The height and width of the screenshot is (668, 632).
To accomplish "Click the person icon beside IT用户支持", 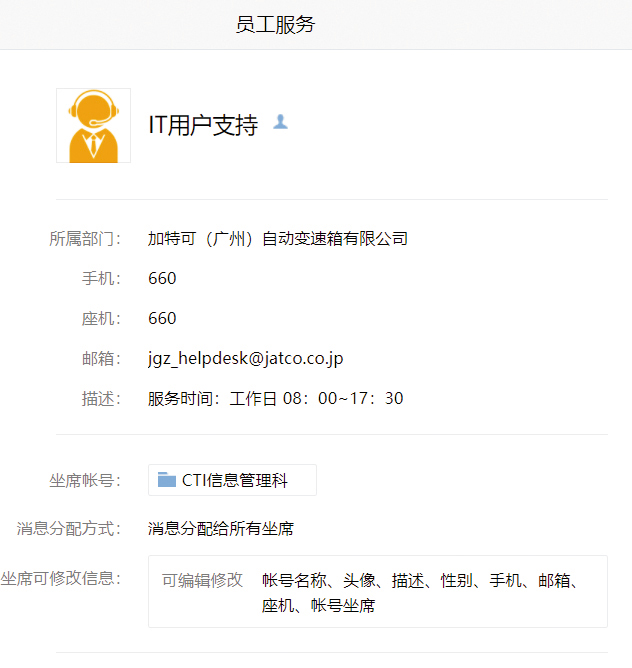I will coord(280,122).
